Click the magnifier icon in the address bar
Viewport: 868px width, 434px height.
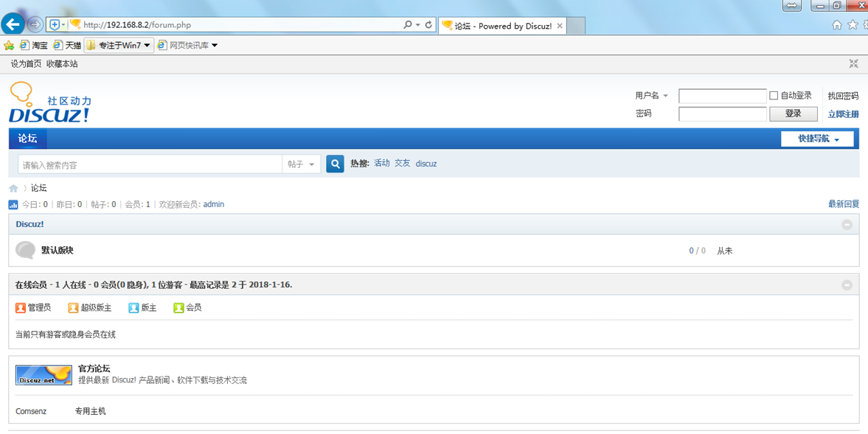[x=407, y=25]
